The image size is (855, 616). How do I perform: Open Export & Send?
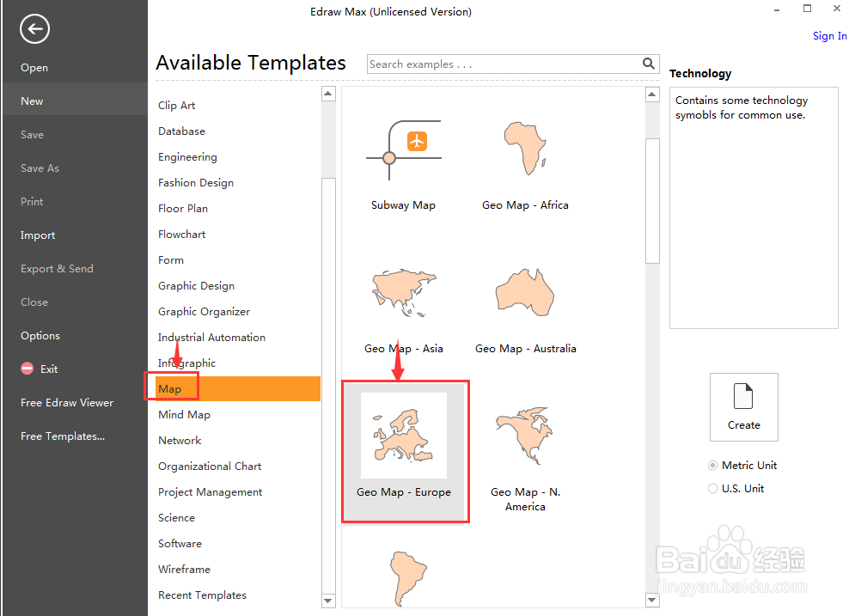57,268
